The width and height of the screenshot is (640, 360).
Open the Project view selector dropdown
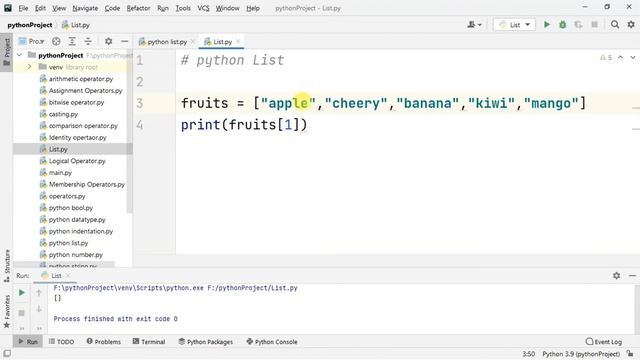(31, 41)
